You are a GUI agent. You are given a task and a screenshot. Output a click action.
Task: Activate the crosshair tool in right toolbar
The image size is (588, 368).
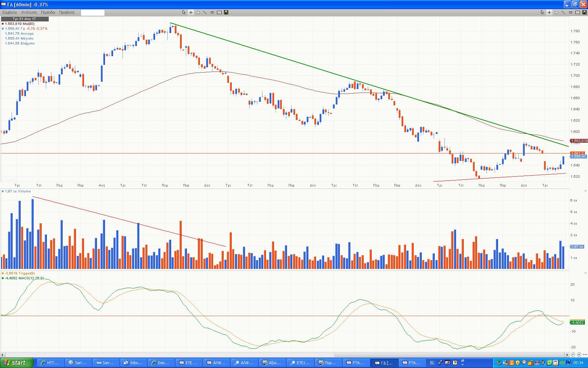click(549, 12)
